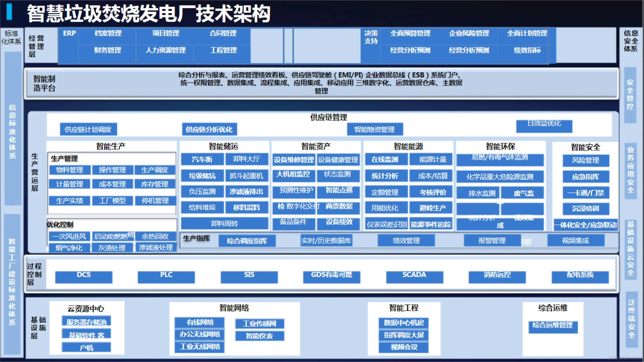Click the 库存管理 box
The image size is (644, 362).
pos(155,184)
